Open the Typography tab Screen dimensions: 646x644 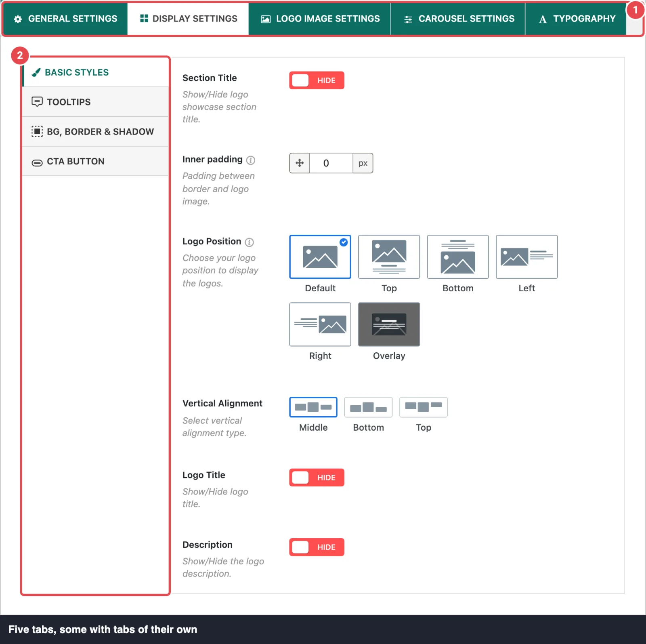(x=576, y=19)
